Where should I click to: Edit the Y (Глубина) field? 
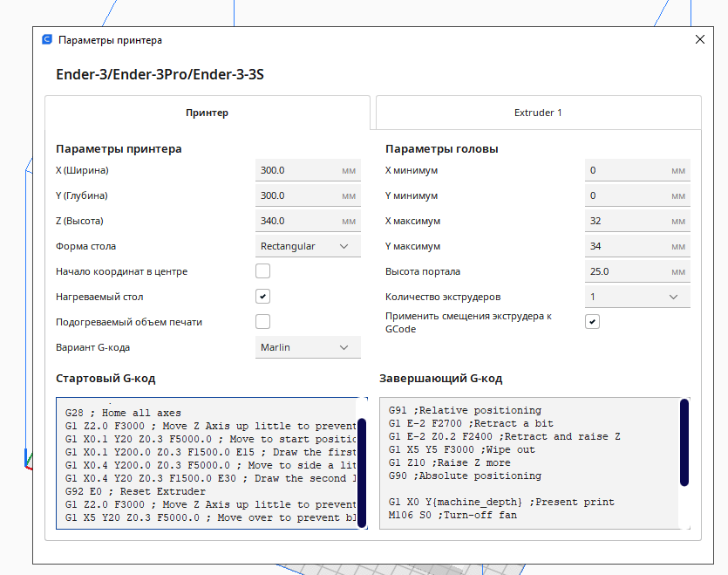coord(308,195)
